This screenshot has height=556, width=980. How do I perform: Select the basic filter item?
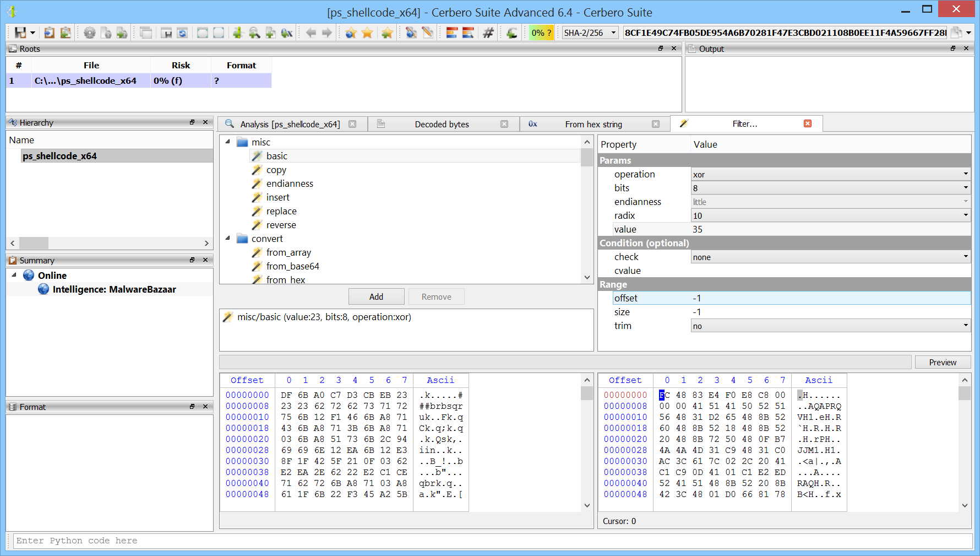point(277,156)
